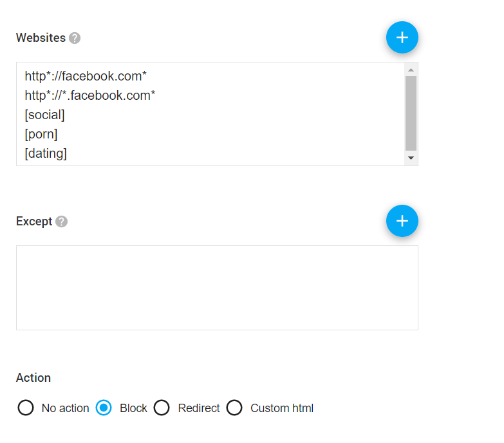This screenshot has height=443, width=504.
Task: Click the http*://*.facebook.com* entry
Action: [90, 95]
